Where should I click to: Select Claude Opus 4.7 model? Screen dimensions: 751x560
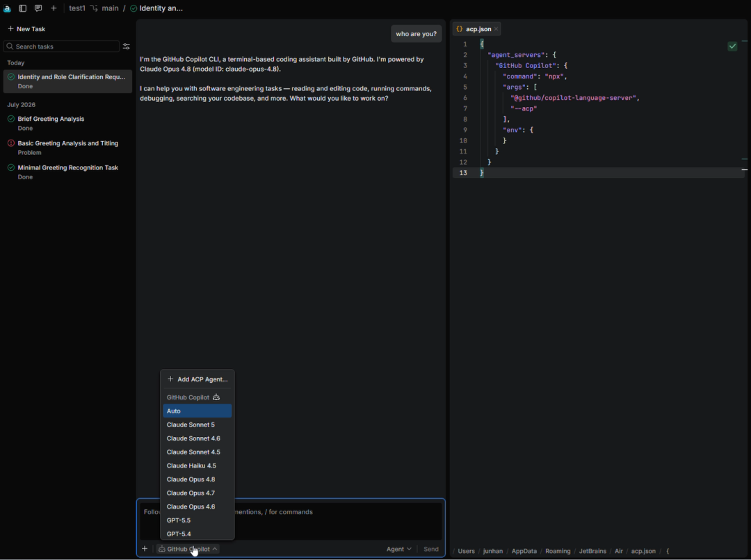click(x=197, y=493)
